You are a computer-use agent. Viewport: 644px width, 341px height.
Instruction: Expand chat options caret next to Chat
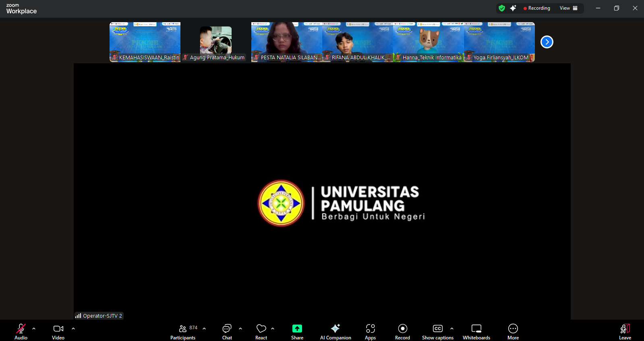240,329
